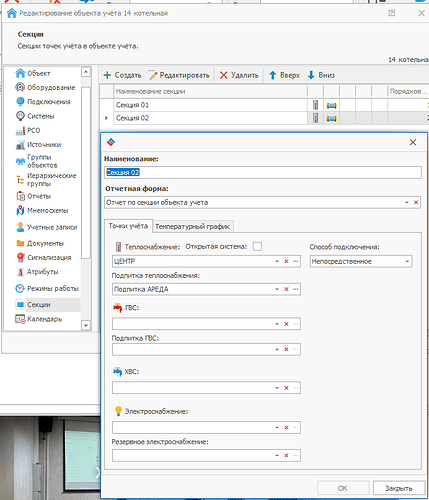The image size is (429, 500).
Task: Open the Способ подключения combo box
Action: click(361, 261)
